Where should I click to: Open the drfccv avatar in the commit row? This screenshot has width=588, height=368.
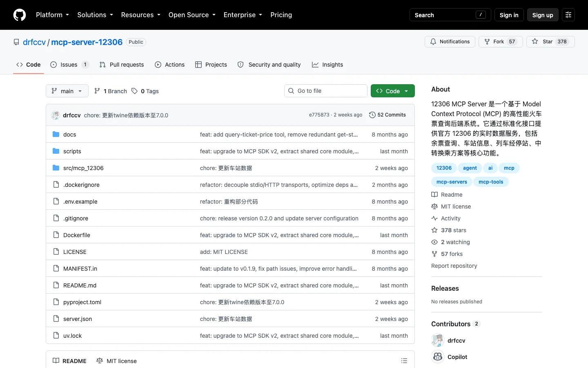[56, 115]
